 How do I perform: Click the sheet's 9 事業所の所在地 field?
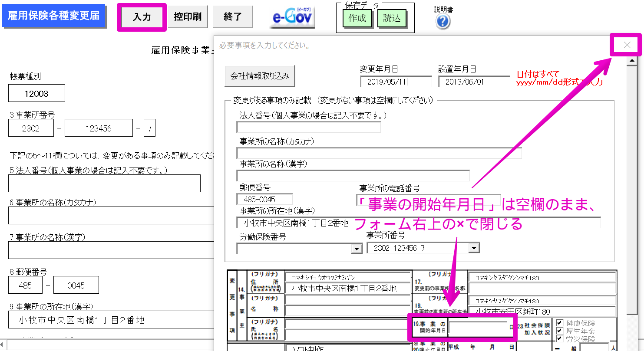point(111,320)
